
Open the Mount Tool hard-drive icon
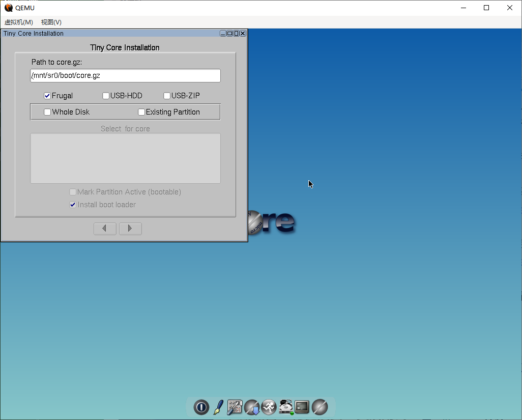285,407
